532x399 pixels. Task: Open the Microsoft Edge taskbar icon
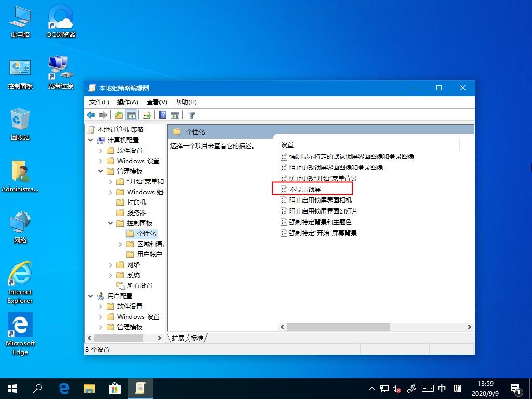click(x=64, y=388)
